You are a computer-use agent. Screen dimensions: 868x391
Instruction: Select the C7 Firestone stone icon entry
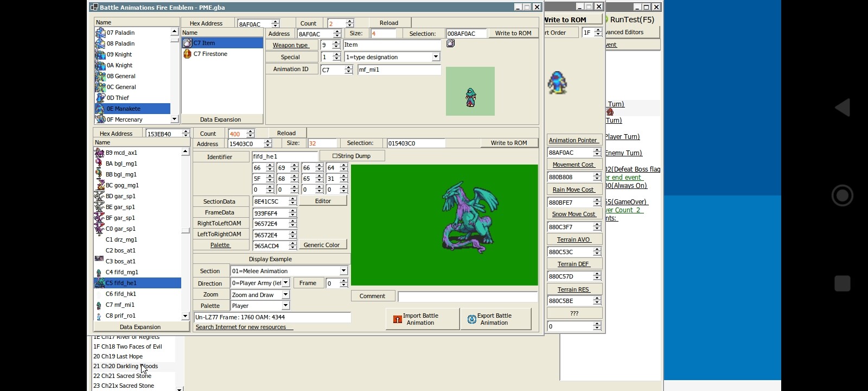pyautogui.click(x=187, y=54)
